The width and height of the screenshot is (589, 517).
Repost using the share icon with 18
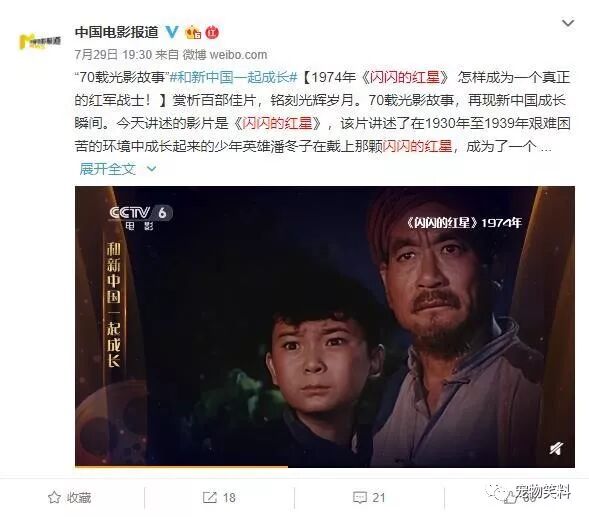click(219, 497)
